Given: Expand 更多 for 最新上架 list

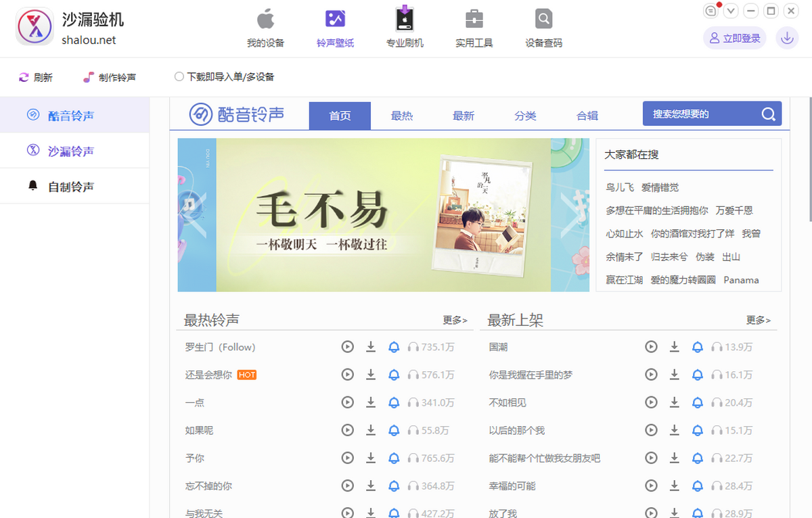Looking at the screenshot, I should pos(758,320).
